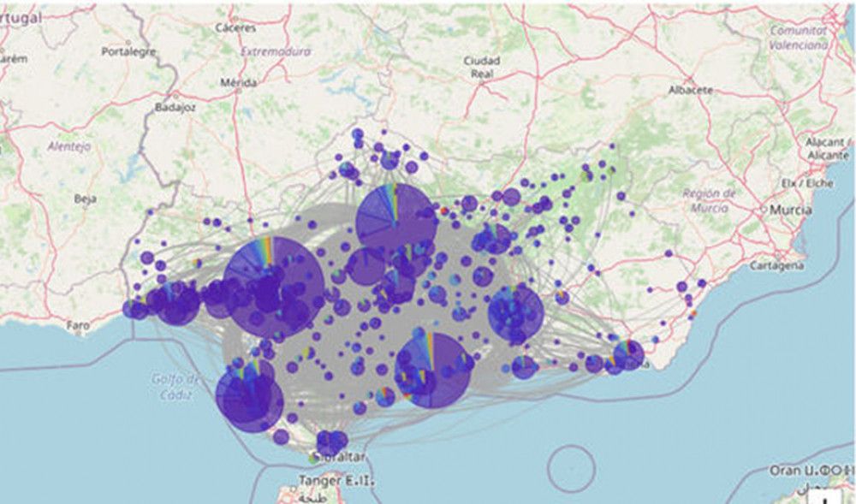Select the Alentejo region label
The image size is (856, 504).
pos(69,146)
